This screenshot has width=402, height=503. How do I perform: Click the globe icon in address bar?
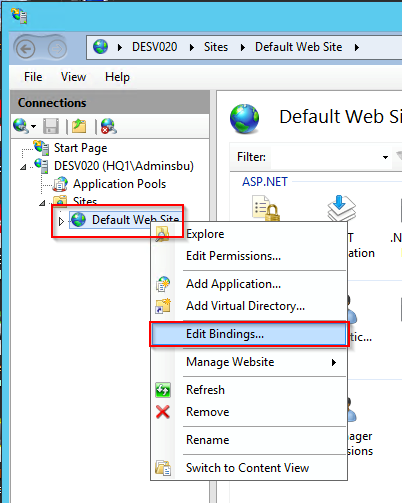tap(100, 47)
